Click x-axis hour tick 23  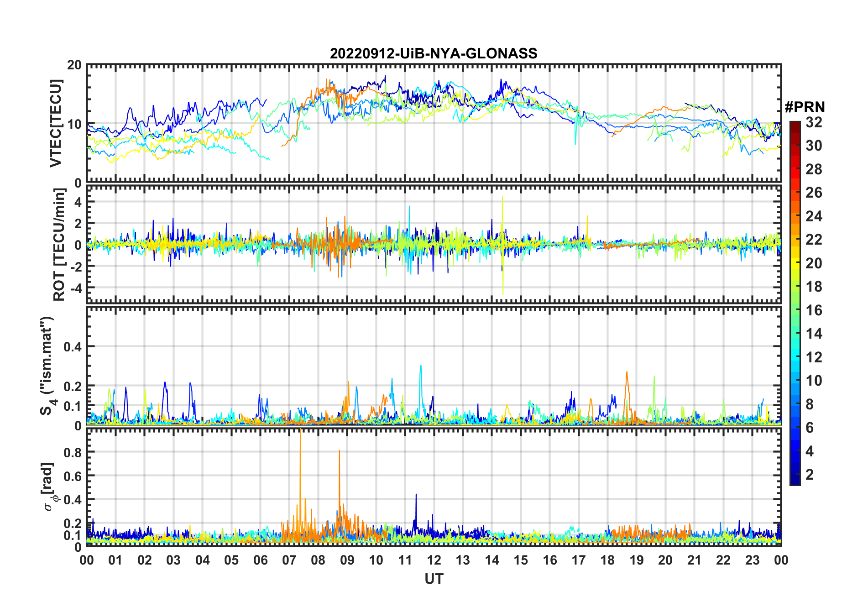pyautogui.click(x=752, y=560)
